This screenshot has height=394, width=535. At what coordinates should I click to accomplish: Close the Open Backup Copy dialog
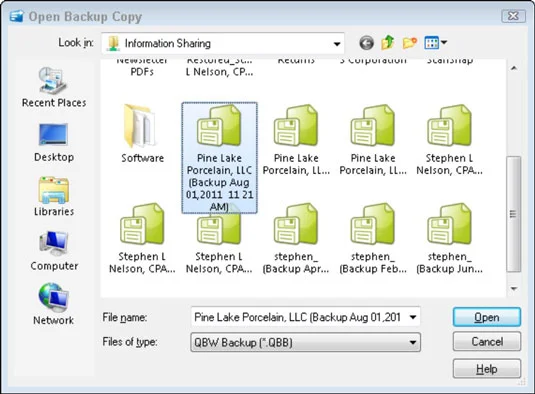coord(513,16)
